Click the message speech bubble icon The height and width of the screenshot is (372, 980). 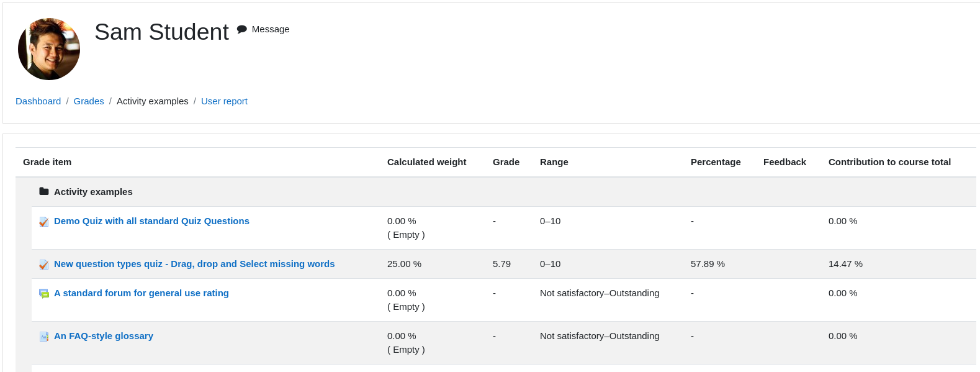click(242, 29)
